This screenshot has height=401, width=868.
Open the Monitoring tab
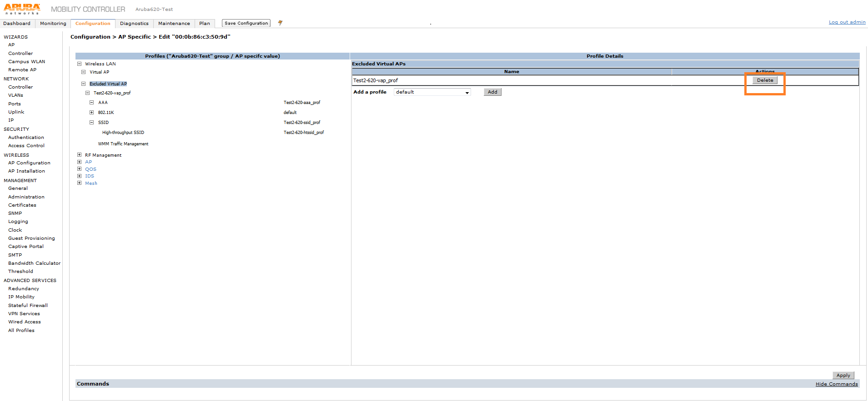tap(53, 24)
